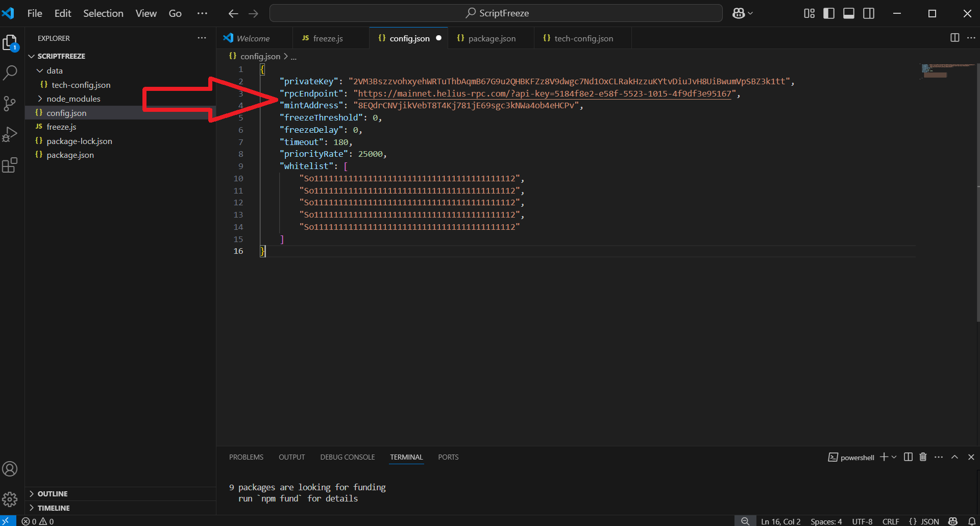
Task: Click the status bar zoom magnifier icon
Action: 745,521
